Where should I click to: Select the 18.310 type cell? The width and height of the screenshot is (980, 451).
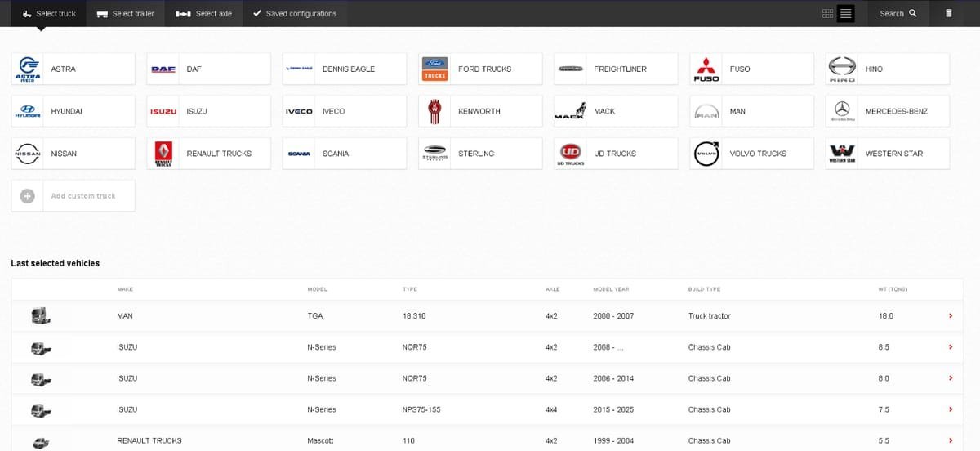click(x=413, y=316)
